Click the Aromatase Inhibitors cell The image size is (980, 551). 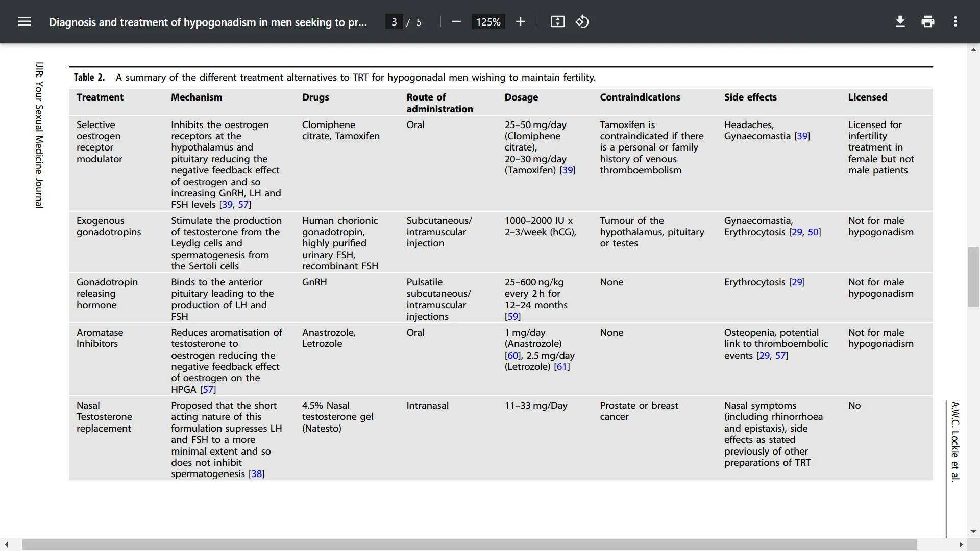(100, 338)
